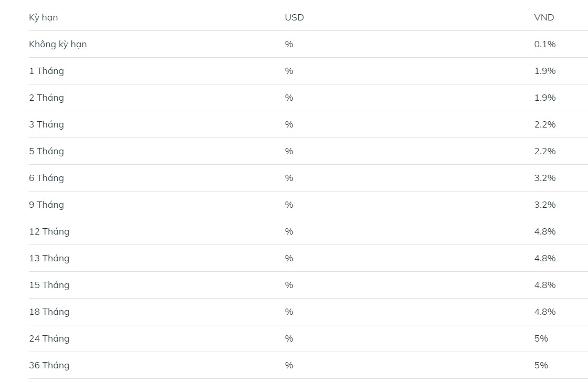Viewport: 588px width, 382px height.
Task: Click the 0.1% VND rate value
Action: click(x=545, y=44)
